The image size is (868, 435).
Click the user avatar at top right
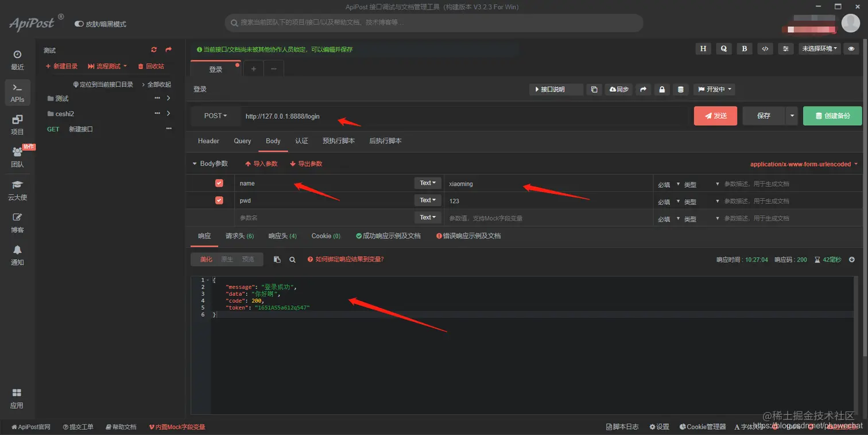[x=850, y=22]
